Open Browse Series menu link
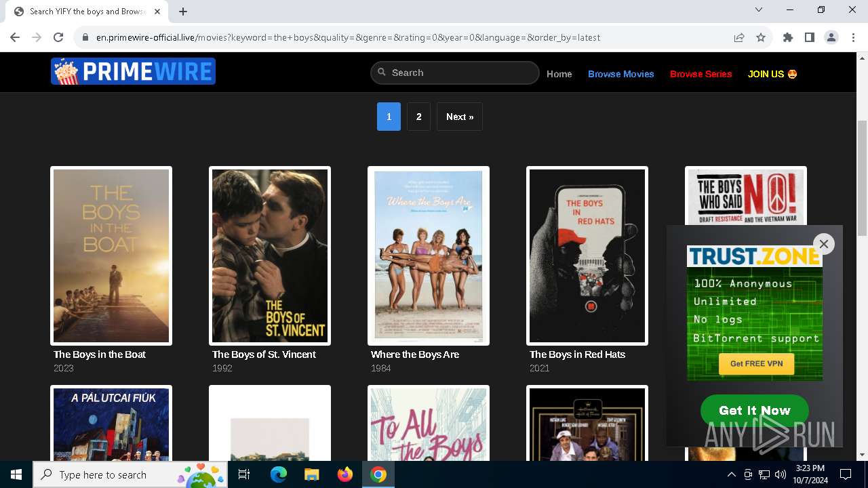Image resolution: width=868 pixels, height=488 pixels. coord(701,74)
